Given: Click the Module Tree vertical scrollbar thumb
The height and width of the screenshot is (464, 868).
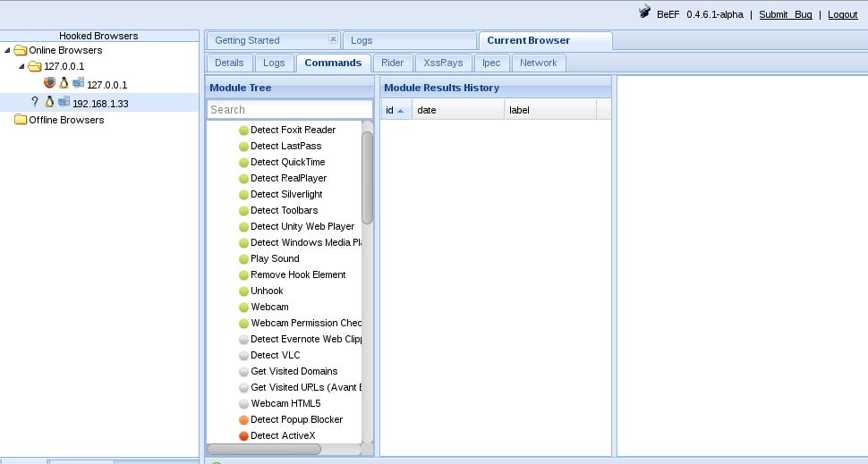Looking at the screenshot, I should 368,178.
